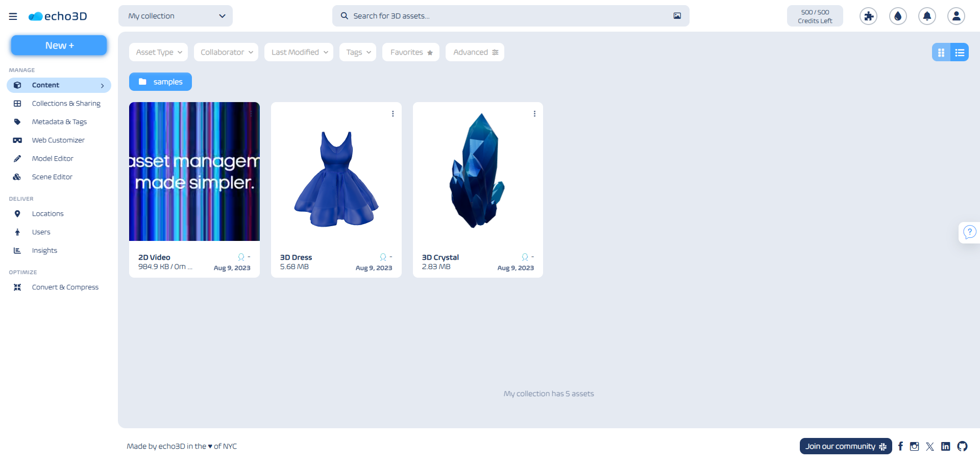This screenshot has height=465, width=980.
Task: Open the plugins puzzle icon
Action: [x=868, y=16]
